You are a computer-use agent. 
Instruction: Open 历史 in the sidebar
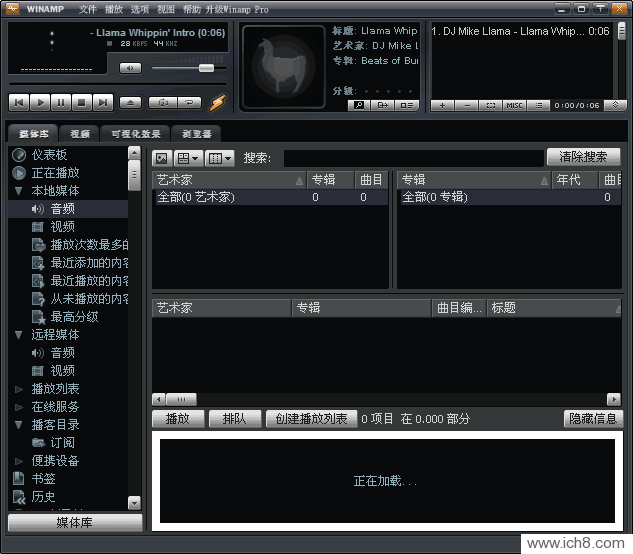pyautogui.click(x=43, y=497)
